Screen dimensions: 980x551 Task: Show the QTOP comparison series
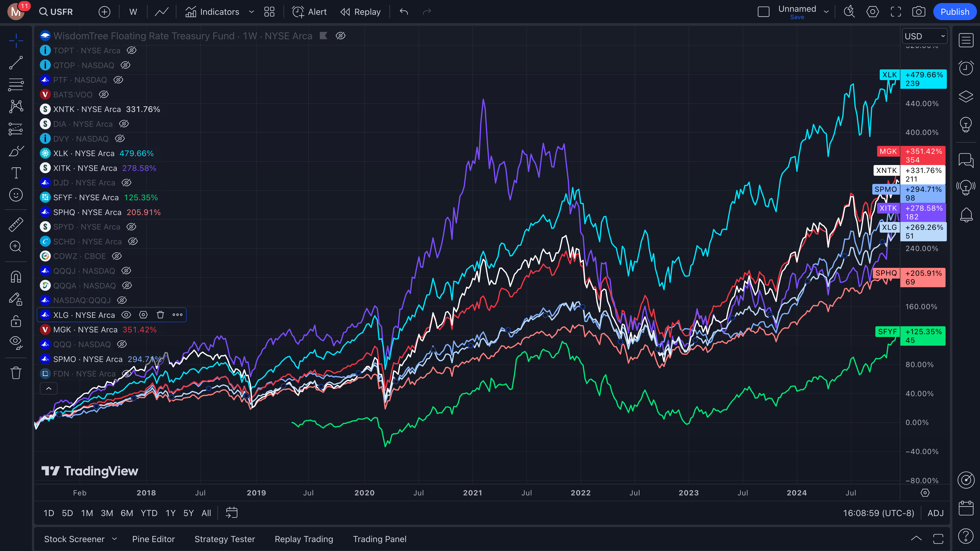point(126,65)
